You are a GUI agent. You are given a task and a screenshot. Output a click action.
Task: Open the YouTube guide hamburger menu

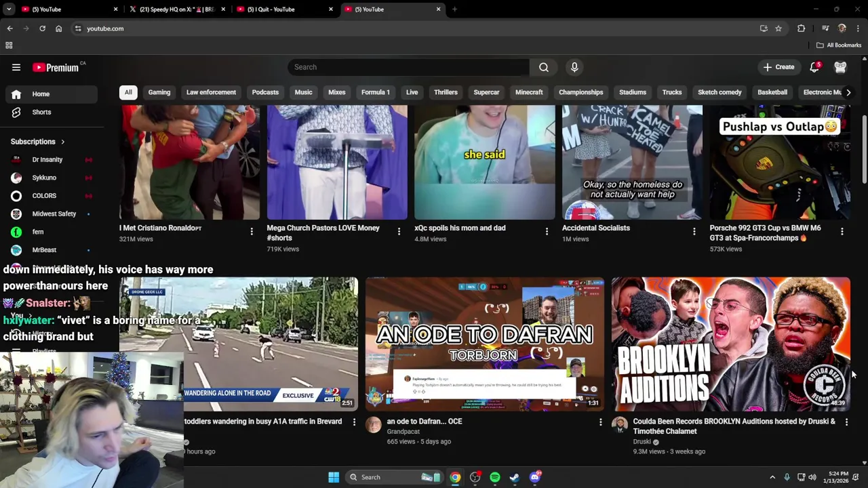pyautogui.click(x=16, y=67)
